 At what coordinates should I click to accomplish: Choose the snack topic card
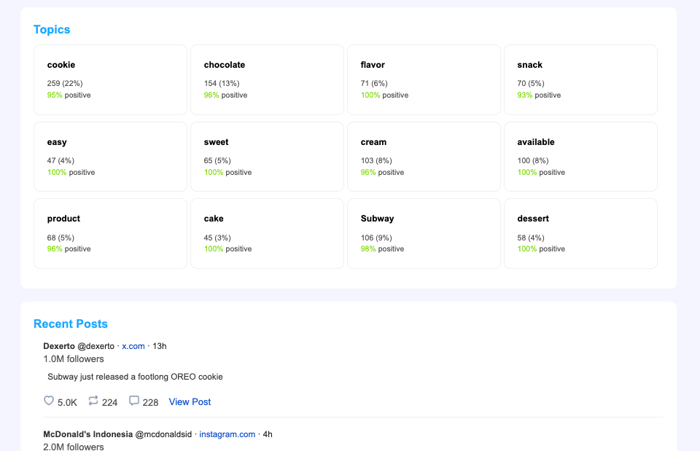point(580,80)
